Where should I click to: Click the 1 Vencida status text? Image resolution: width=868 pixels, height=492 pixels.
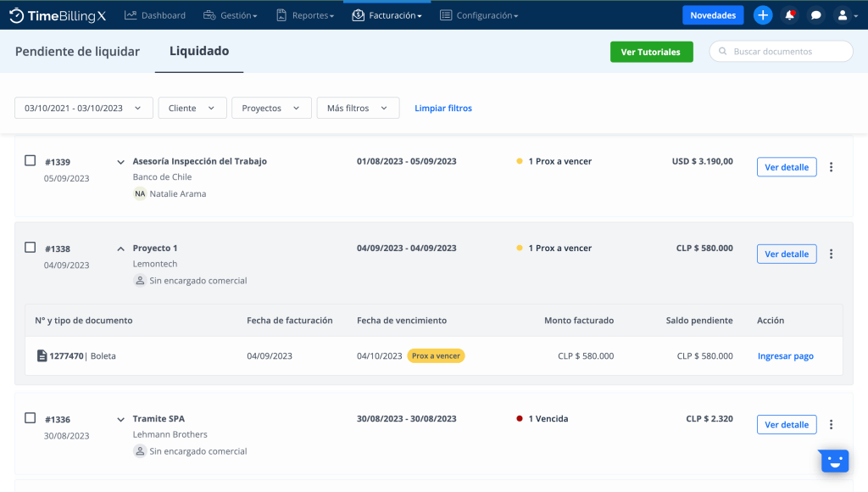[548, 418]
